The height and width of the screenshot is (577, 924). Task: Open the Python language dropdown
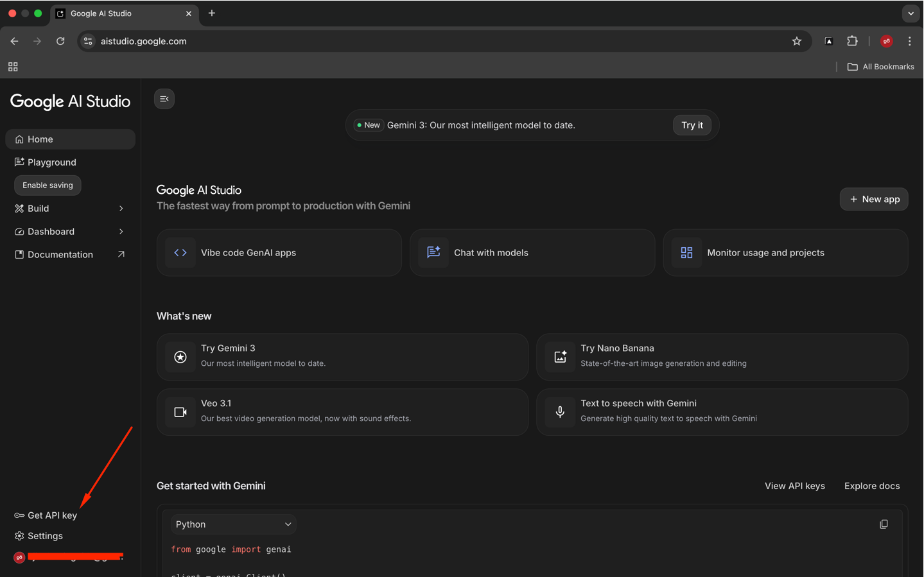[x=233, y=524]
